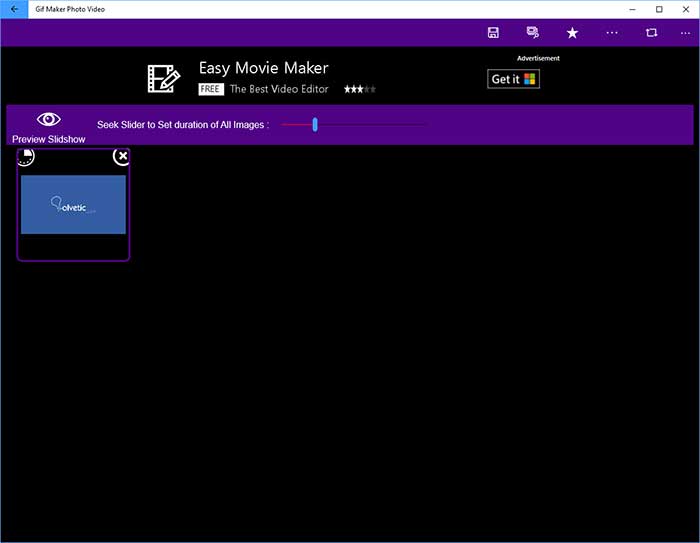Open the middle three-dots toolbar menu
Screen dimensions: 700x543
click(x=612, y=33)
